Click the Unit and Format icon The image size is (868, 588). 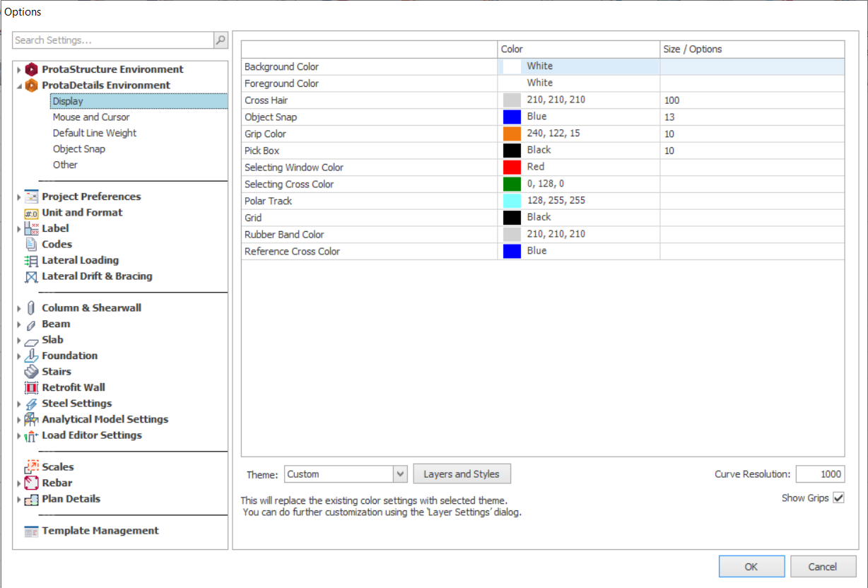coord(31,213)
